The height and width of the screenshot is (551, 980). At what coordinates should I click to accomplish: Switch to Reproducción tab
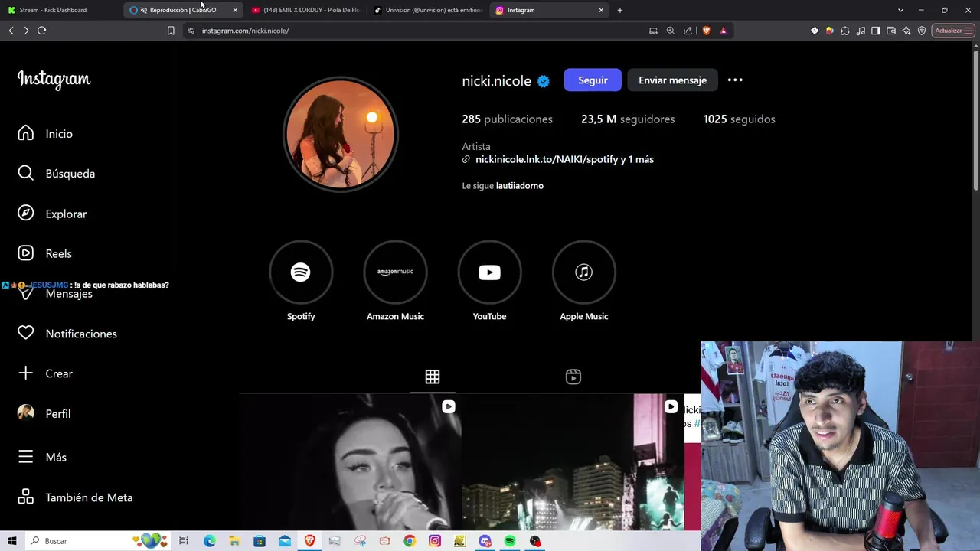tap(181, 10)
